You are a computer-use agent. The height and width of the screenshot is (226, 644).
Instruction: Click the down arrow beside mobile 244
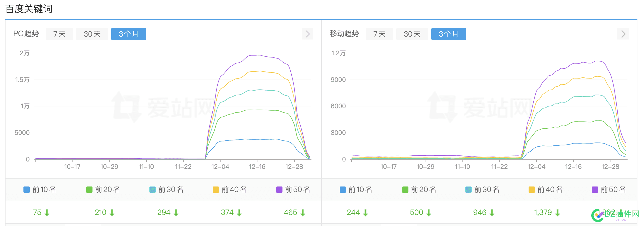click(x=365, y=213)
